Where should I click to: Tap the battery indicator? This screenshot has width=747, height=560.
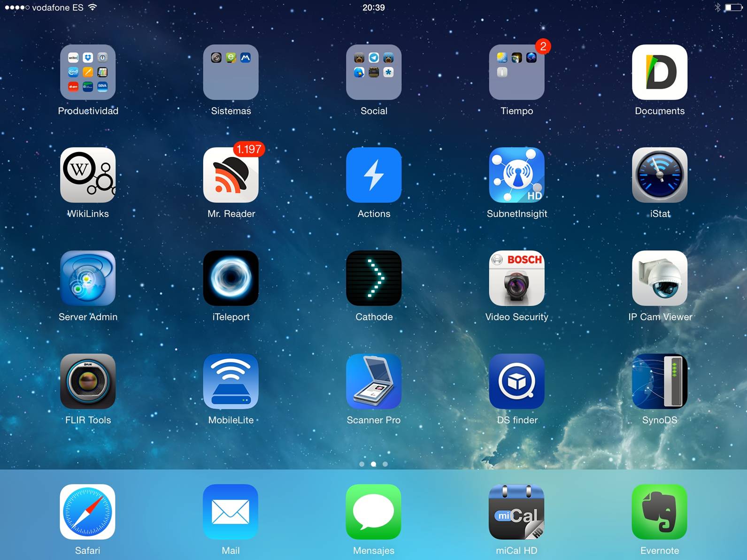733,7
